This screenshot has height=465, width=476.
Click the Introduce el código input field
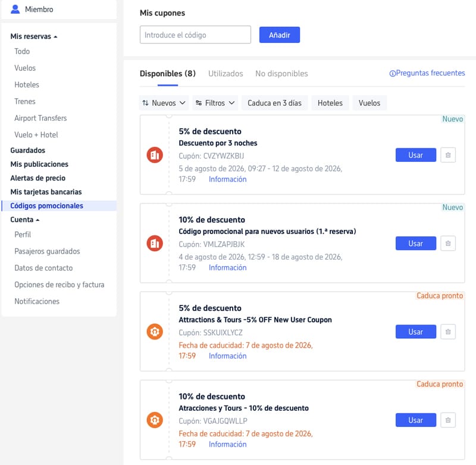coord(195,35)
